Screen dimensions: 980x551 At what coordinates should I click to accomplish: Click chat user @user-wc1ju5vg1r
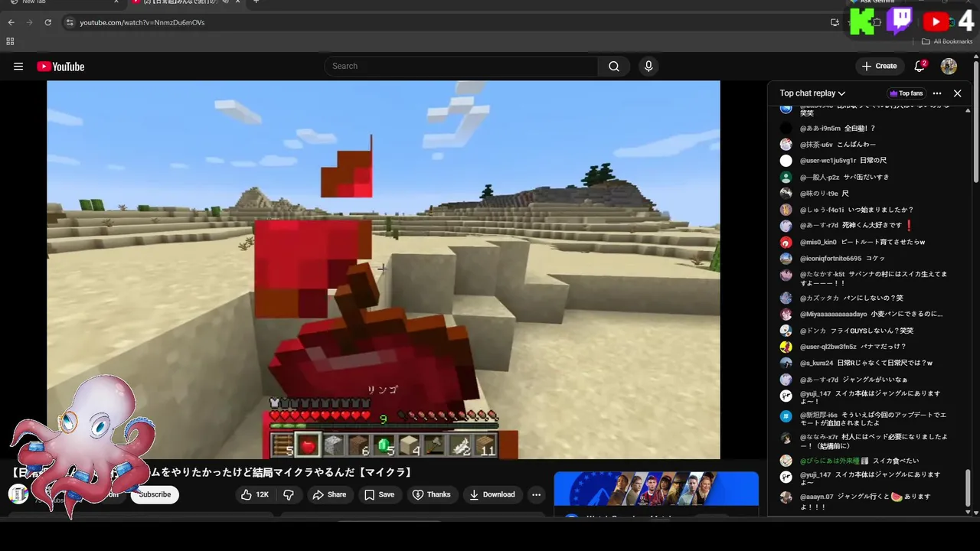(x=828, y=161)
